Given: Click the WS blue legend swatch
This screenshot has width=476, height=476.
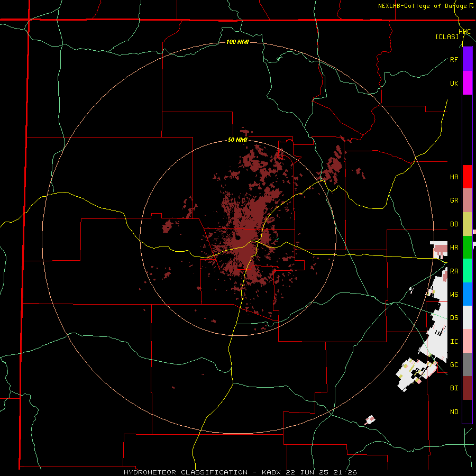Looking at the screenshot, I should [x=467, y=294].
